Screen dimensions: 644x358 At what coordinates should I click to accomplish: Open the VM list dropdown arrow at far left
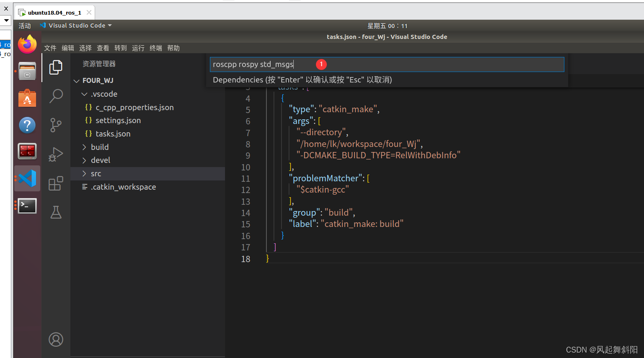pyautogui.click(x=6, y=20)
